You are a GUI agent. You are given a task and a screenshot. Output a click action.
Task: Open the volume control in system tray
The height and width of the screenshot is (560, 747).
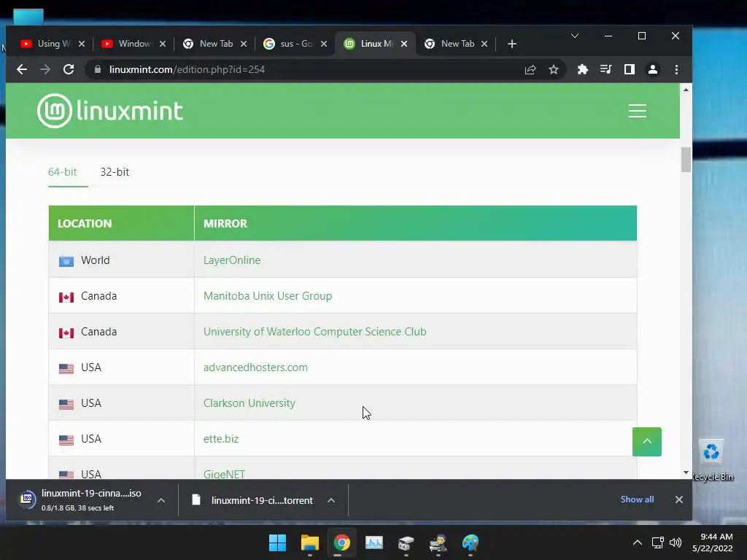pos(675,542)
